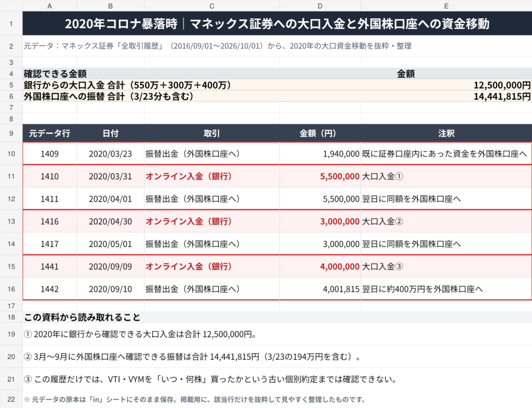
Task: Click the black amount 5,500,000 in row 12
Action: coord(320,199)
